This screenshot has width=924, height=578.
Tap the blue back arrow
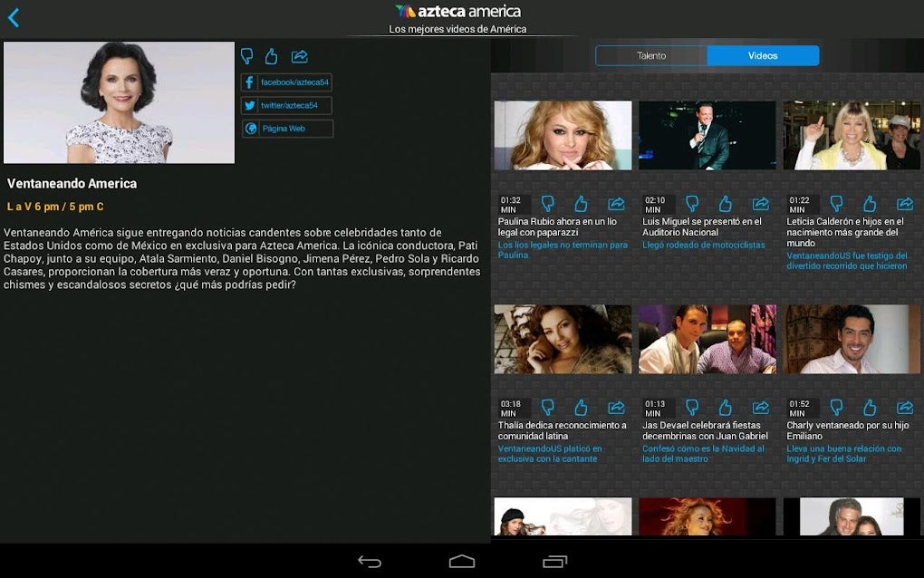point(14,18)
